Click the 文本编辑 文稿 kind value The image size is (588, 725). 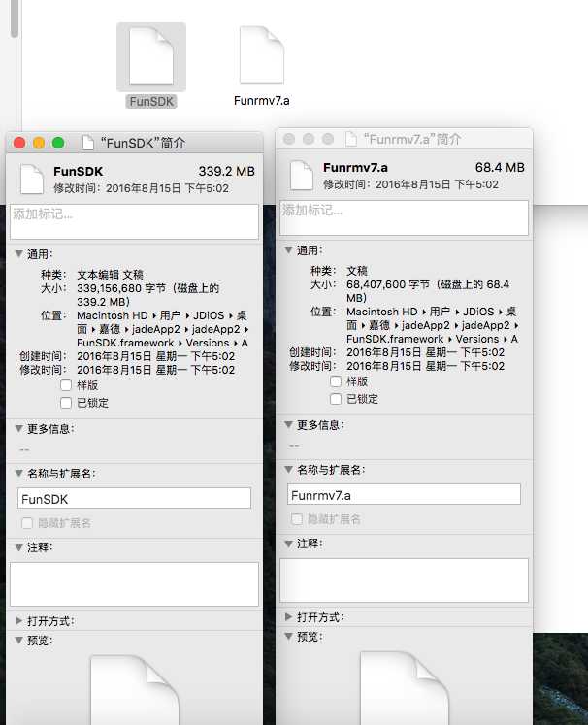(110, 275)
